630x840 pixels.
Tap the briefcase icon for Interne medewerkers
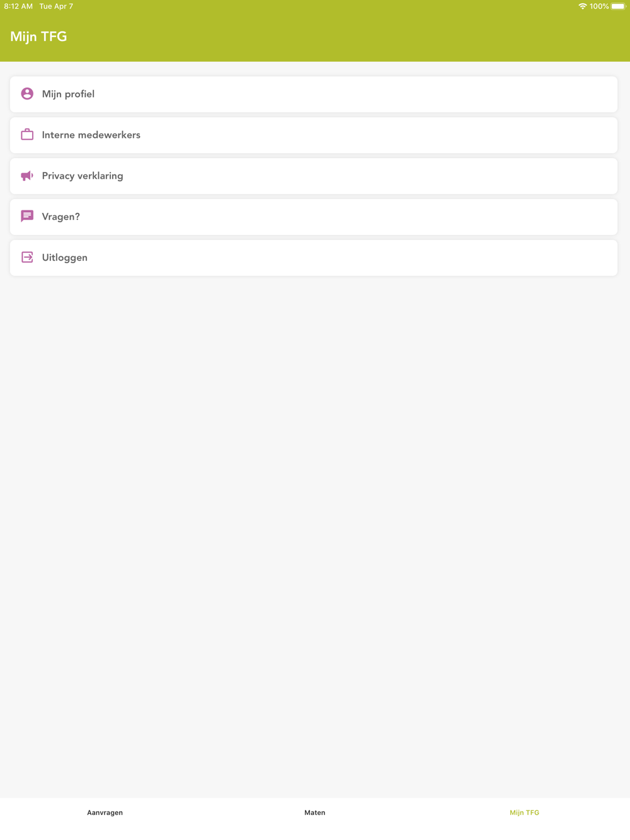click(27, 135)
